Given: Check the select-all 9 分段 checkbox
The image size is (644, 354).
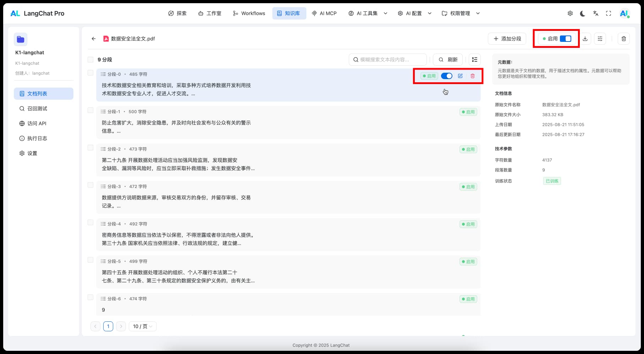Looking at the screenshot, I should 90,60.
